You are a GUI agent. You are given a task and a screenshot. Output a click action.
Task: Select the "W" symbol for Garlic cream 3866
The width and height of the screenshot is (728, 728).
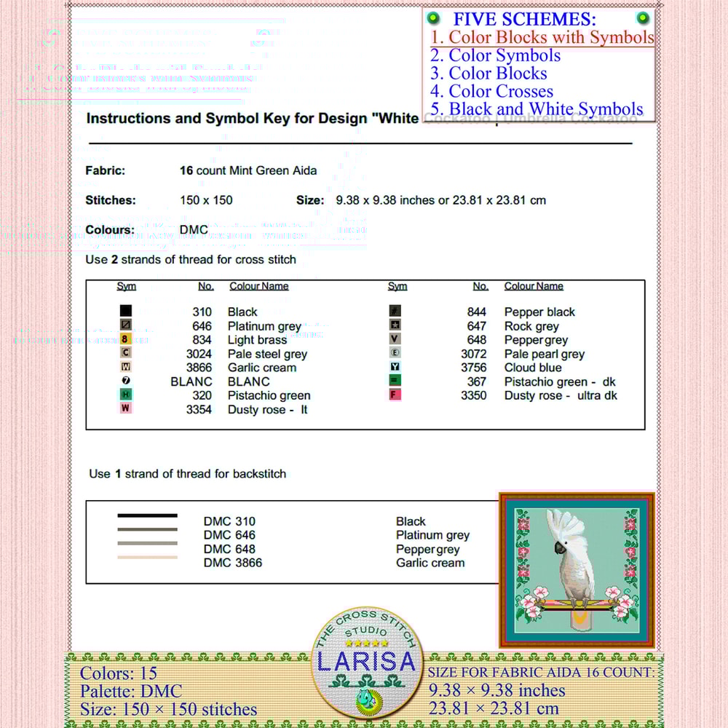(126, 367)
